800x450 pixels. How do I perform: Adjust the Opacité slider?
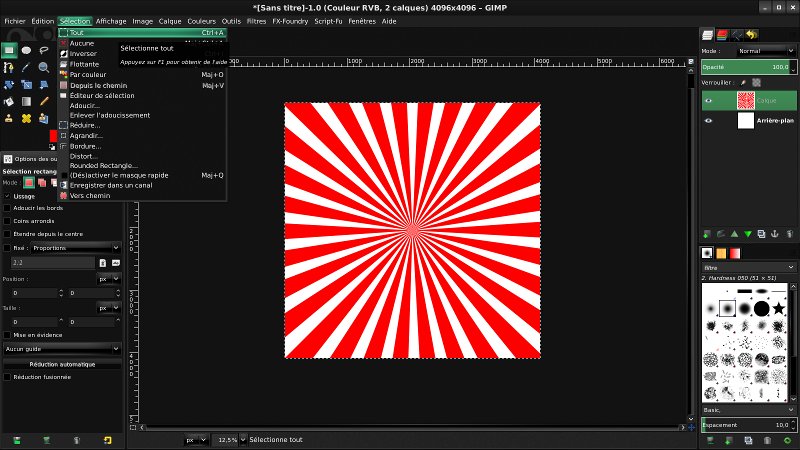[x=749, y=67]
